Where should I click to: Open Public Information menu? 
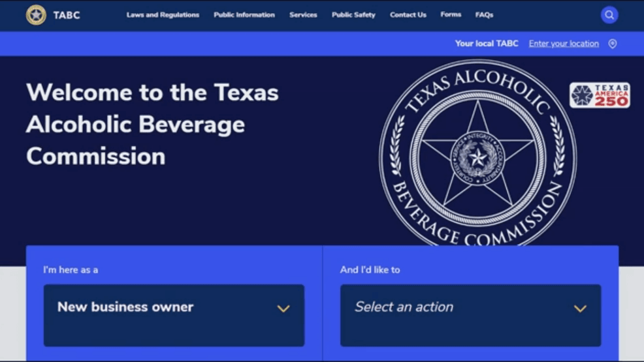tap(244, 15)
